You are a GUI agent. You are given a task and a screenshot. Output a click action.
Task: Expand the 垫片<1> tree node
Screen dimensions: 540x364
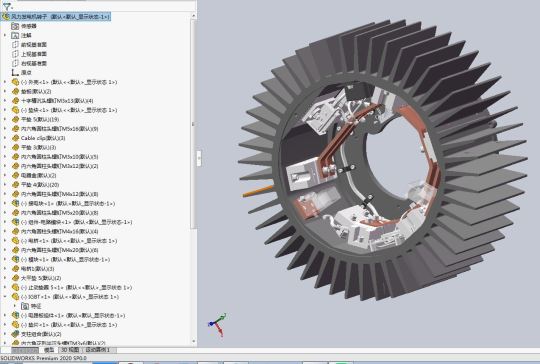pos(5,324)
